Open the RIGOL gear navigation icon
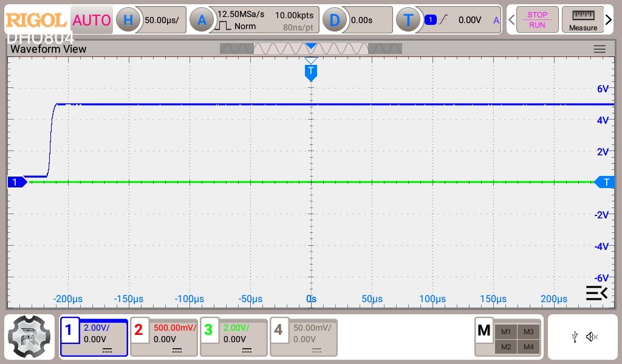This screenshot has width=622, height=364. point(29,337)
